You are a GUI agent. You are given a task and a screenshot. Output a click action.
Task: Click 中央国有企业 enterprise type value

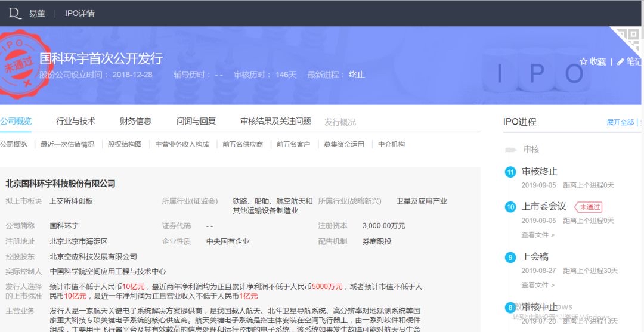(228, 242)
